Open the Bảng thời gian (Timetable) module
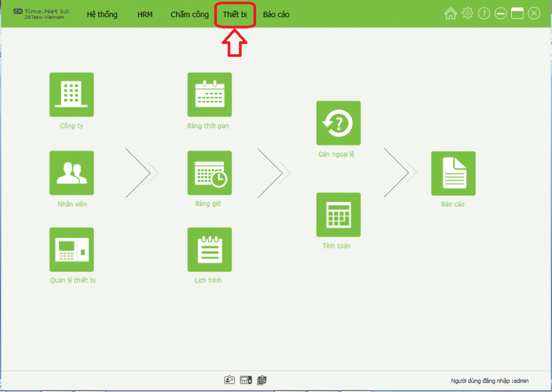552x392 pixels. tap(209, 94)
